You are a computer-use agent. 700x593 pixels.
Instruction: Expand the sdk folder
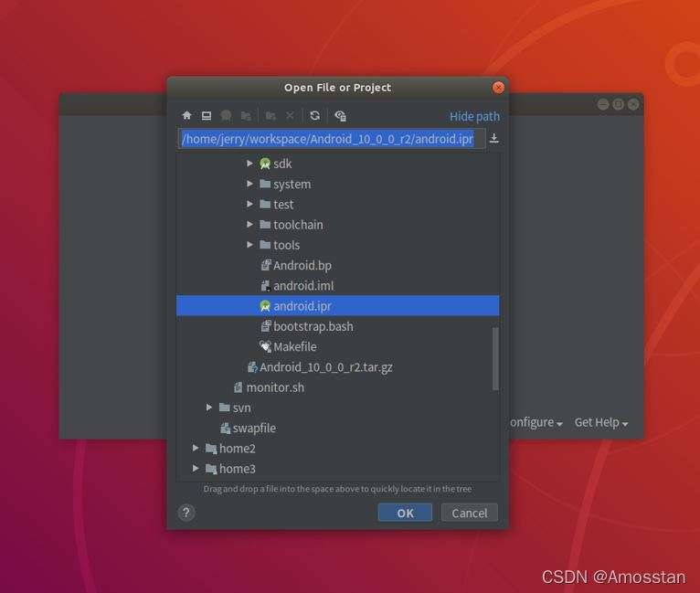pyautogui.click(x=250, y=164)
